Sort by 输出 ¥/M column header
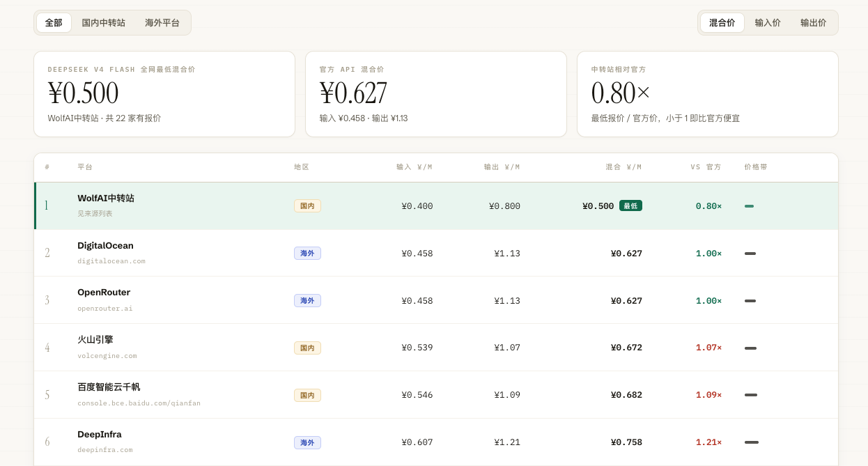Screen dimensions: 868x466 [502, 167]
